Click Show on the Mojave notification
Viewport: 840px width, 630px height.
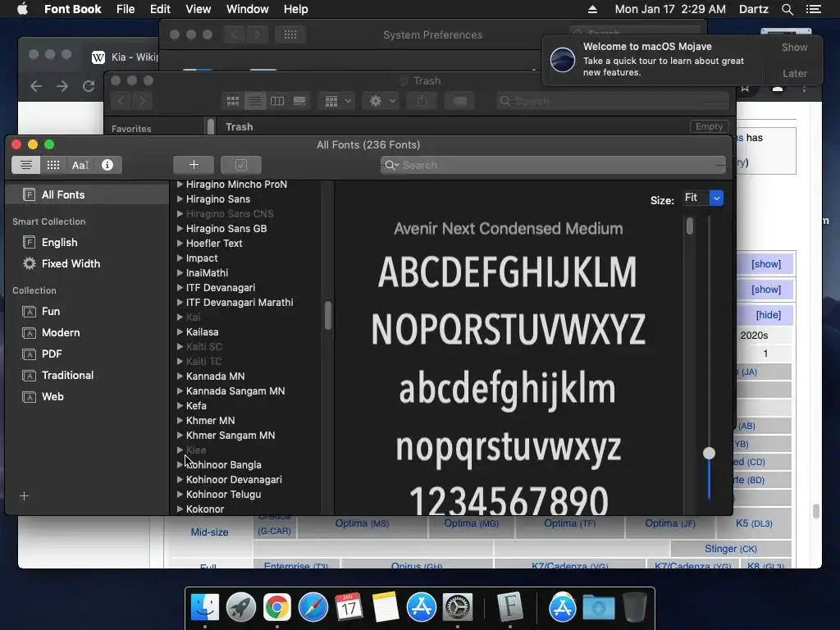coord(794,47)
